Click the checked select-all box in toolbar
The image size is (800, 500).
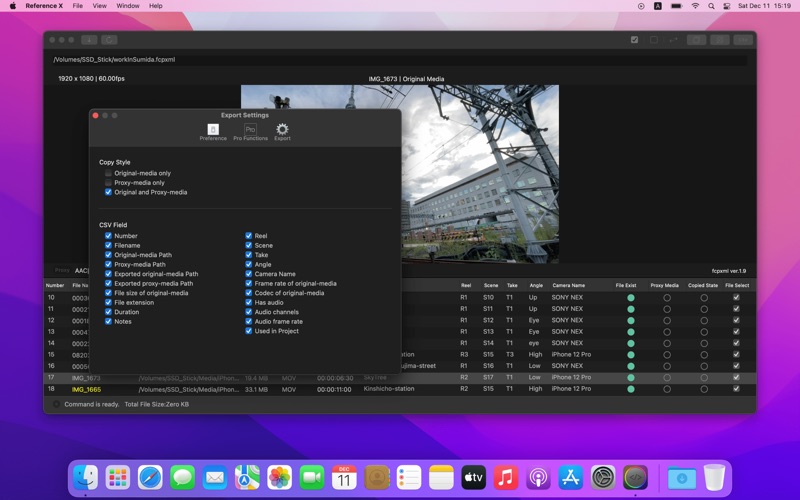[x=634, y=40]
